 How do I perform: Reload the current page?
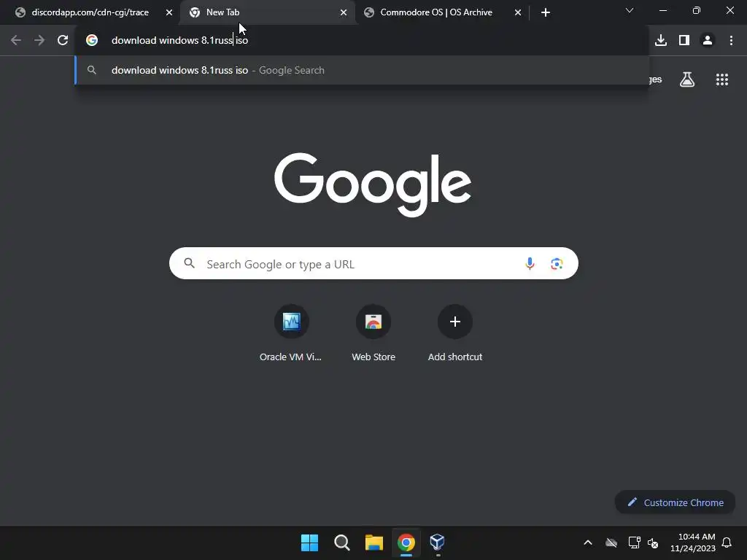pyautogui.click(x=63, y=41)
